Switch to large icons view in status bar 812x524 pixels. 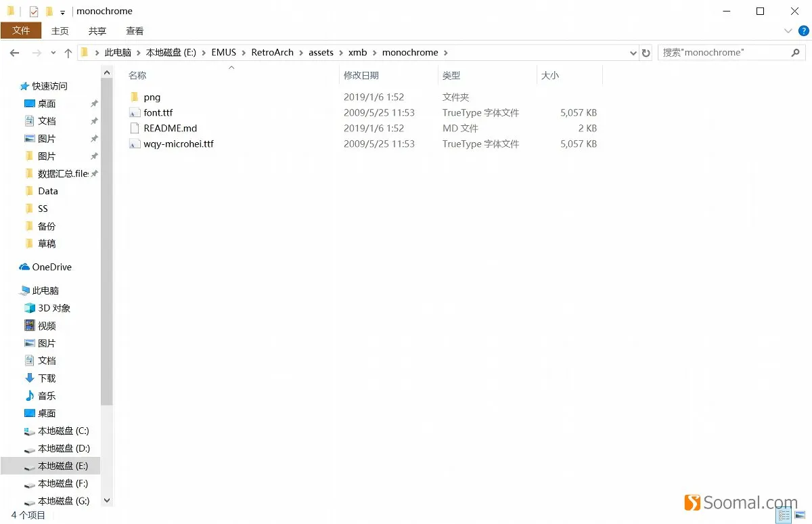tap(800, 516)
